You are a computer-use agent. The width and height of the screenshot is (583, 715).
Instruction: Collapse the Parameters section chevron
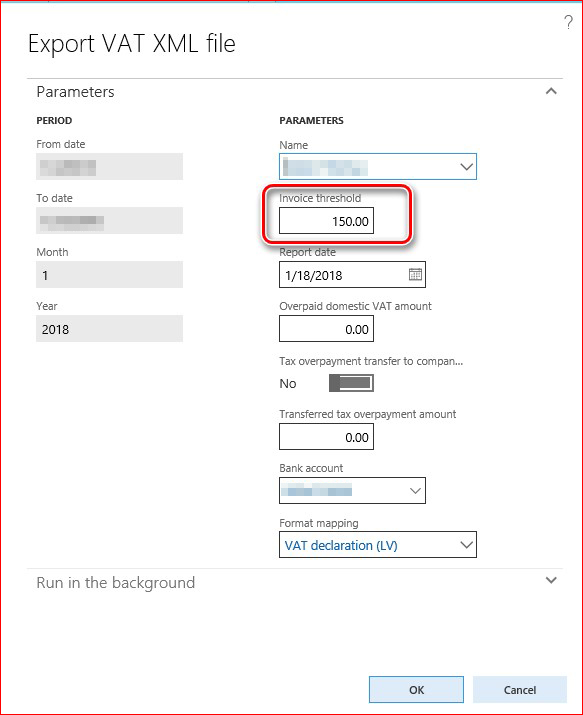tap(551, 91)
